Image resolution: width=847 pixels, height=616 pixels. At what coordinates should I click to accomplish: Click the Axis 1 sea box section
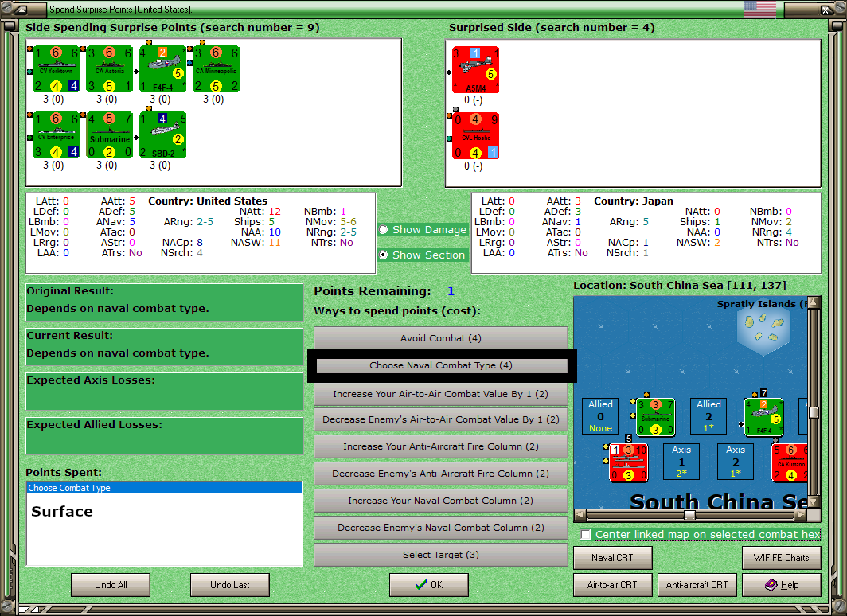tap(681, 462)
